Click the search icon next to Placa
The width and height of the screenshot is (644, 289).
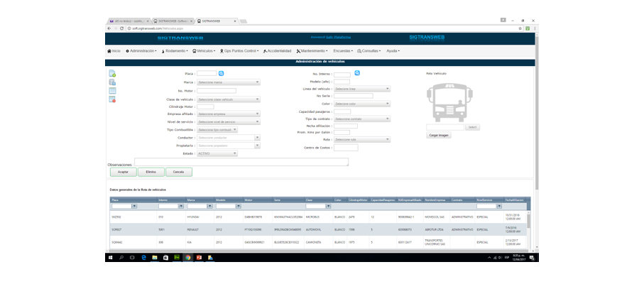(x=221, y=73)
